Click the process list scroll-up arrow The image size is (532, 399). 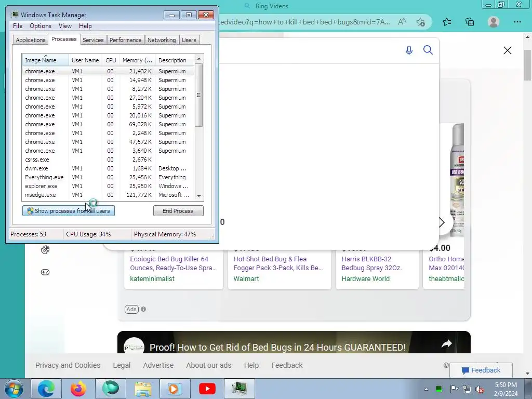tap(199, 59)
